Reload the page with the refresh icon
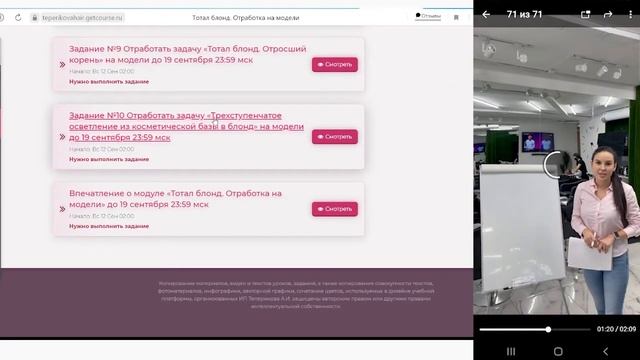The height and width of the screenshot is (360, 640). point(18,18)
